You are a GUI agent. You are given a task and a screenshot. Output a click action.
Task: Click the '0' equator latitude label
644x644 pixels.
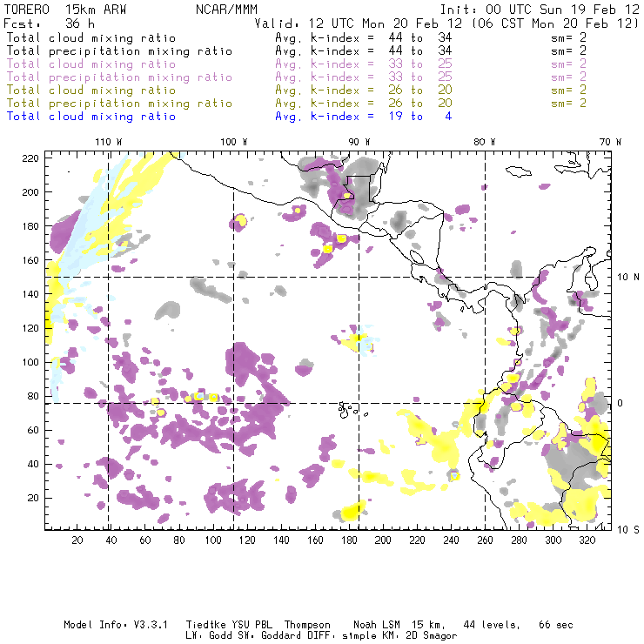coord(620,403)
